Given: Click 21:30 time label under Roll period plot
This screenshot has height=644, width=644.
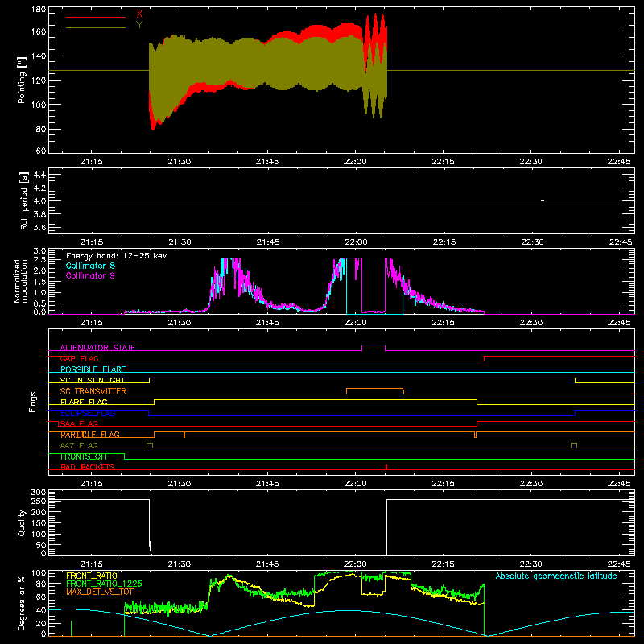Looking at the screenshot, I should click(x=180, y=242).
